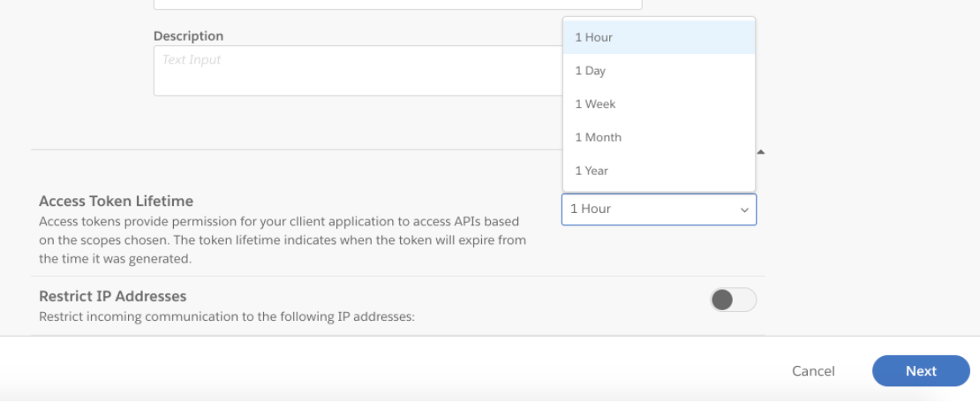Click the Text Input placeholder in Description
The width and height of the screenshot is (980, 403).
pyautogui.click(x=192, y=60)
